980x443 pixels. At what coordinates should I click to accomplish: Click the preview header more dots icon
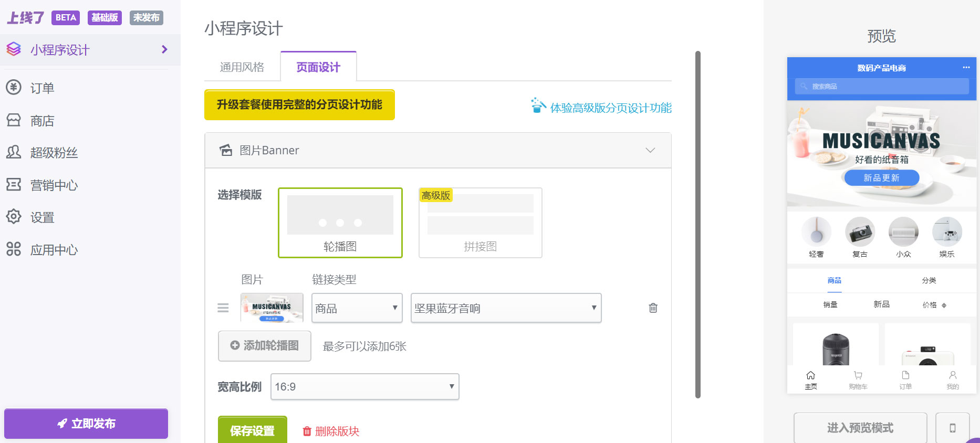966,67
